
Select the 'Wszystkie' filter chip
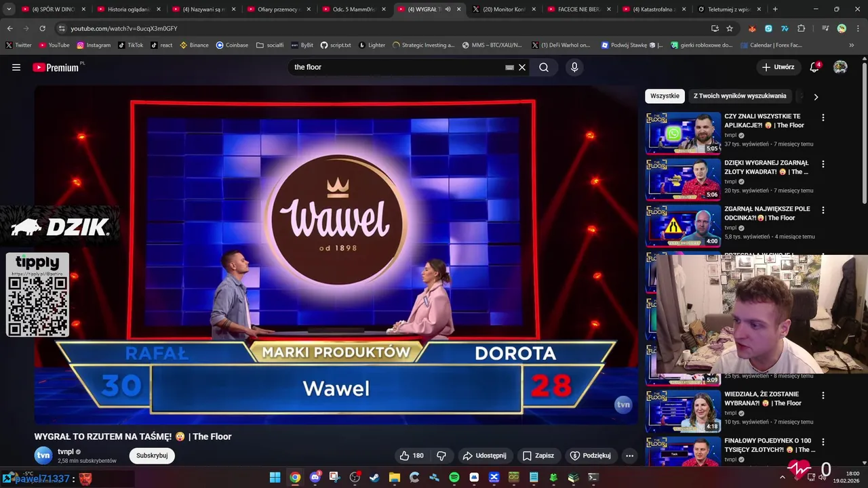point(665,96)
